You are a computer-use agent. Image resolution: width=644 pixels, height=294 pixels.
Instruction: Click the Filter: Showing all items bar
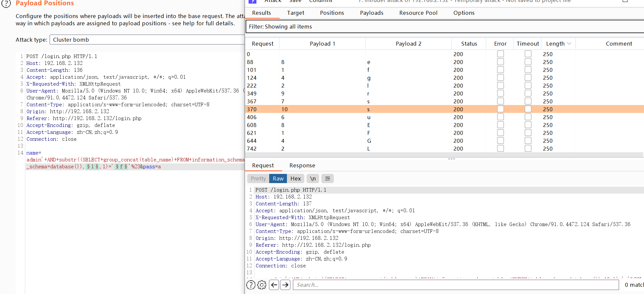click(x=445, y=27)
